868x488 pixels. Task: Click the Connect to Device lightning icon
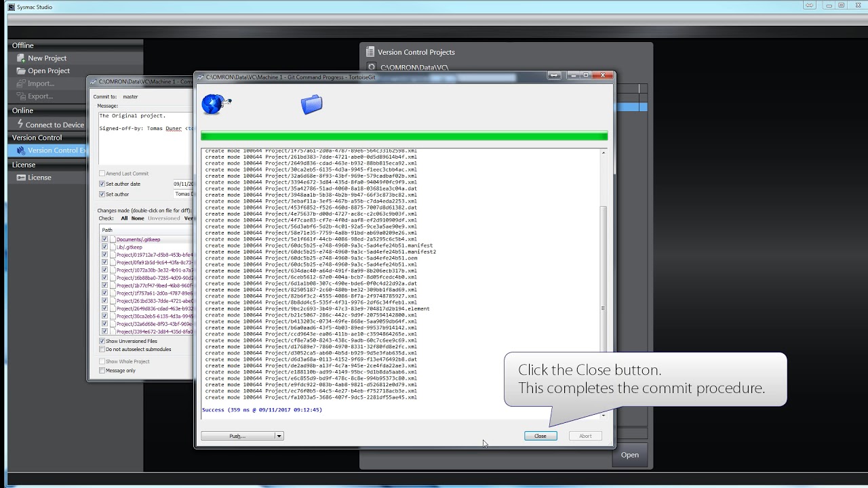[x=20, y=125]
